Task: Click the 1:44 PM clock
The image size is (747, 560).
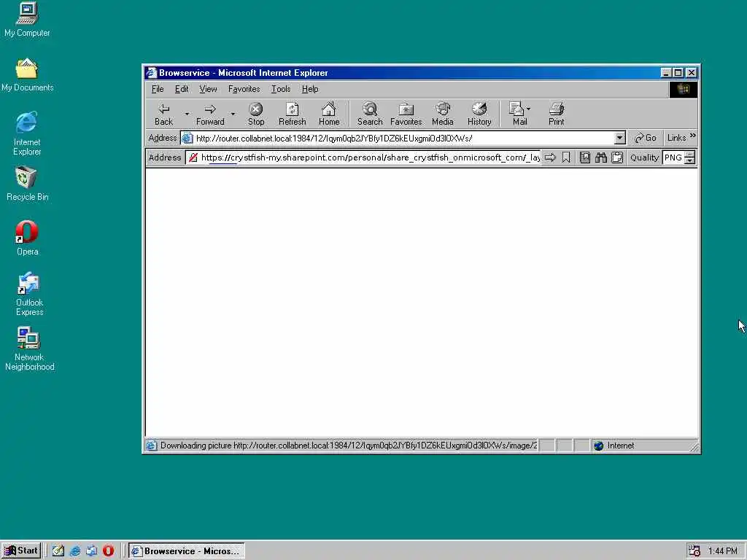Action: 723,551
